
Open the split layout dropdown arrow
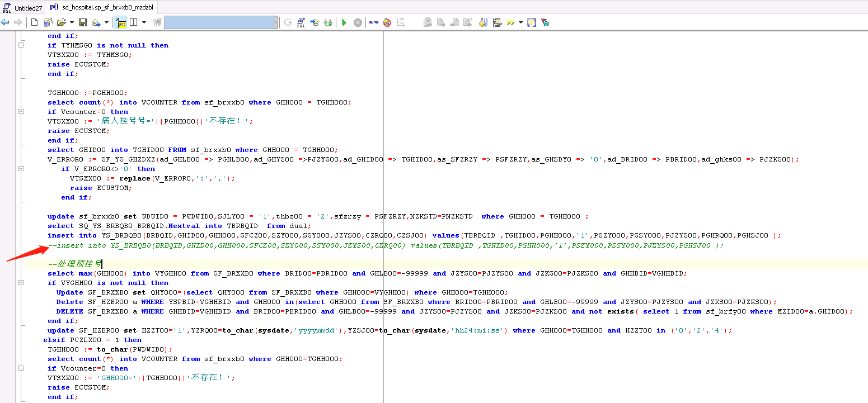(x=144, y=22)
